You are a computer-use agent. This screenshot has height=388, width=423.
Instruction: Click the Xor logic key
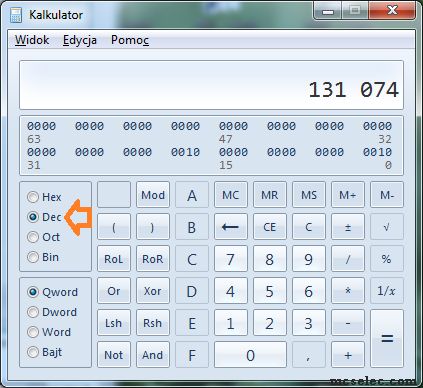(x=153, y=291)
